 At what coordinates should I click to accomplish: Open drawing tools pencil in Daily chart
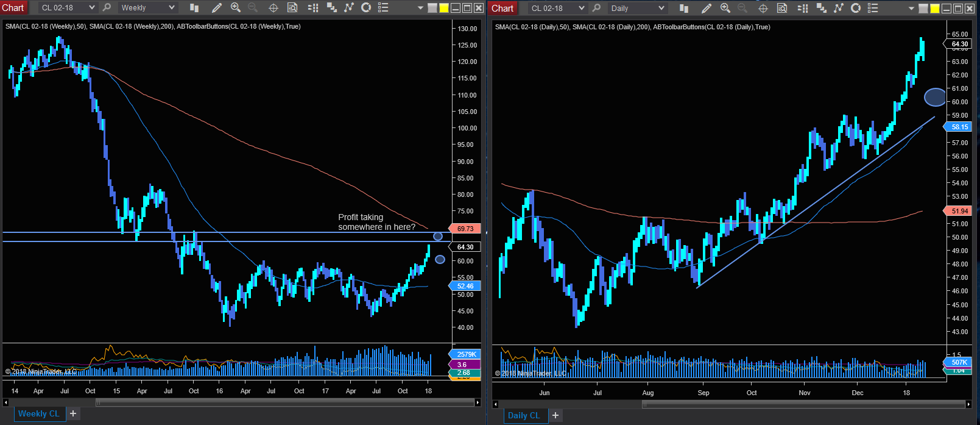pos(706,8)
